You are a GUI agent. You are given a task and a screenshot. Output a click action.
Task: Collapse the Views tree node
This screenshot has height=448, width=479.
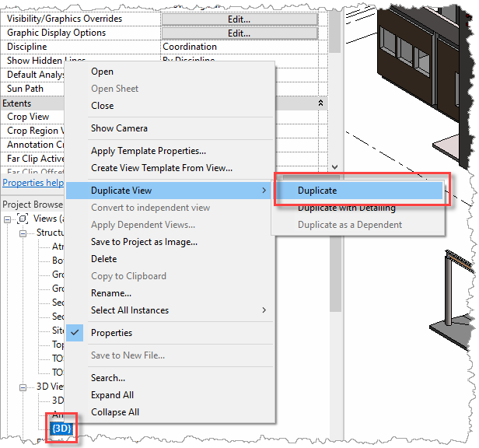point(7,219)
